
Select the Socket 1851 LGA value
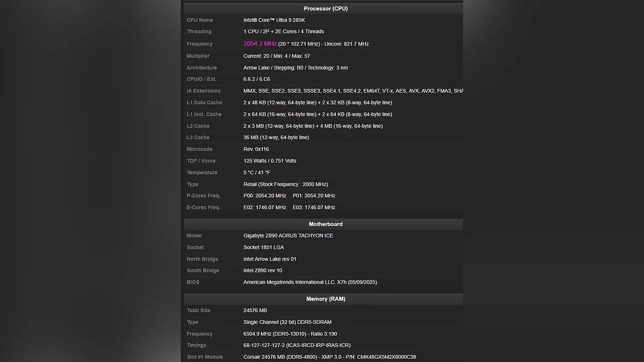tap(264, 248)
